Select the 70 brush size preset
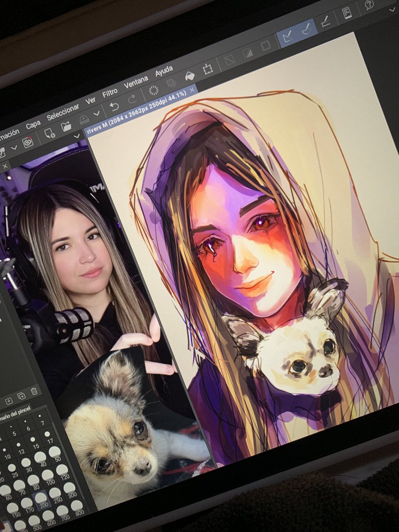This screenshot has width=399, height=532. (x=20, y=487)
